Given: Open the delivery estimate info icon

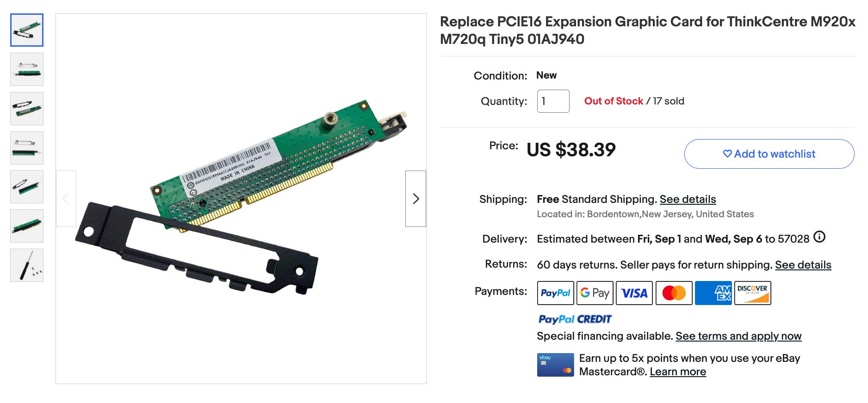Looking at the screenshot, I should (819, 237).
